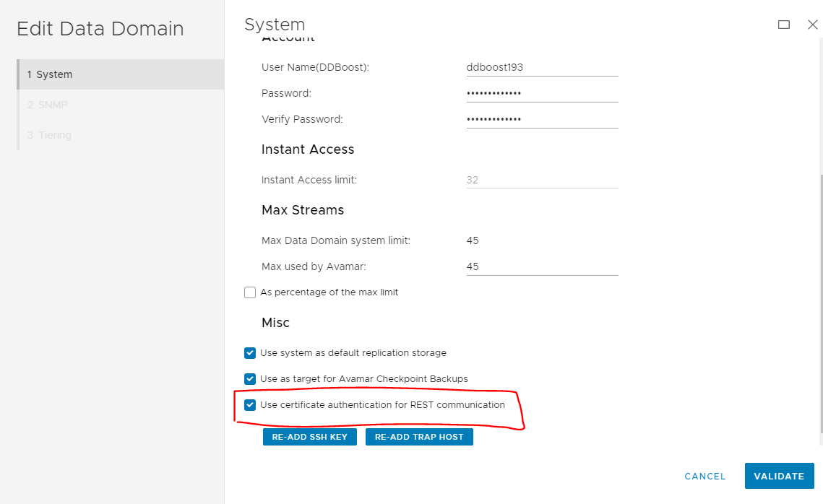This screenshot has height=504, width=823.
Task: Click the Max Streams section heading
Action: (303, 210)
